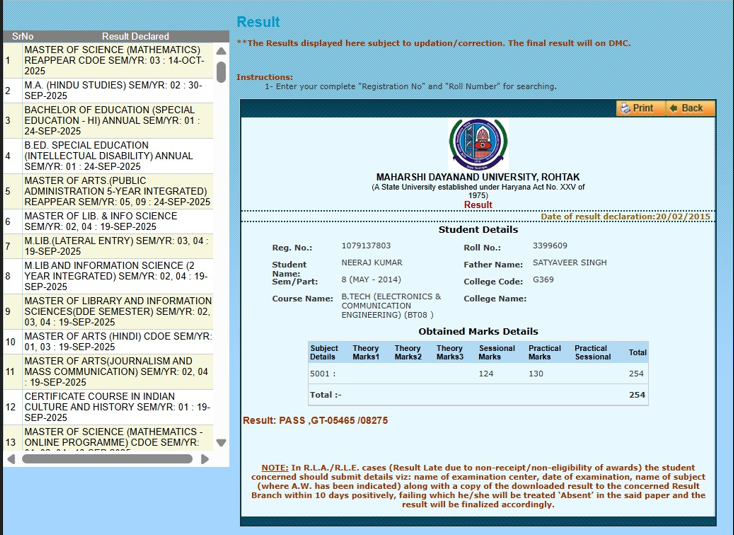Click the horizontal scrollbar thumb under list
The image size is (734, 535).
tap(107, 459)
